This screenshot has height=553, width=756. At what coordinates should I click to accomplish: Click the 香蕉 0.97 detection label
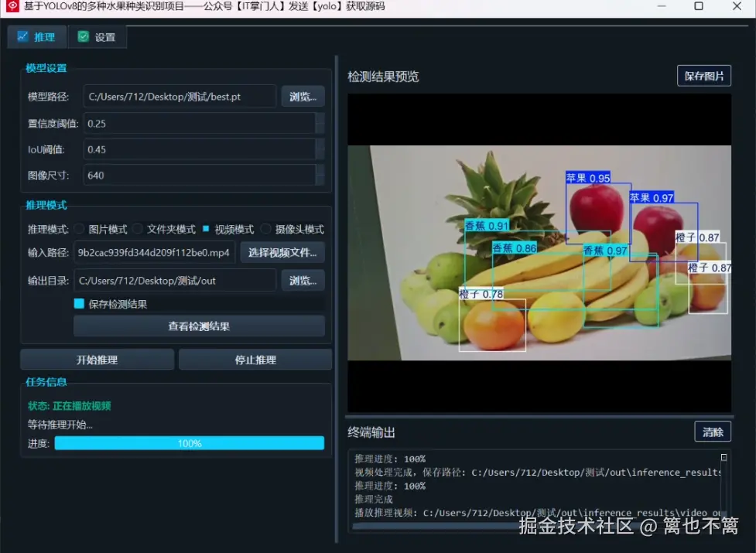[x=605, y=251]
